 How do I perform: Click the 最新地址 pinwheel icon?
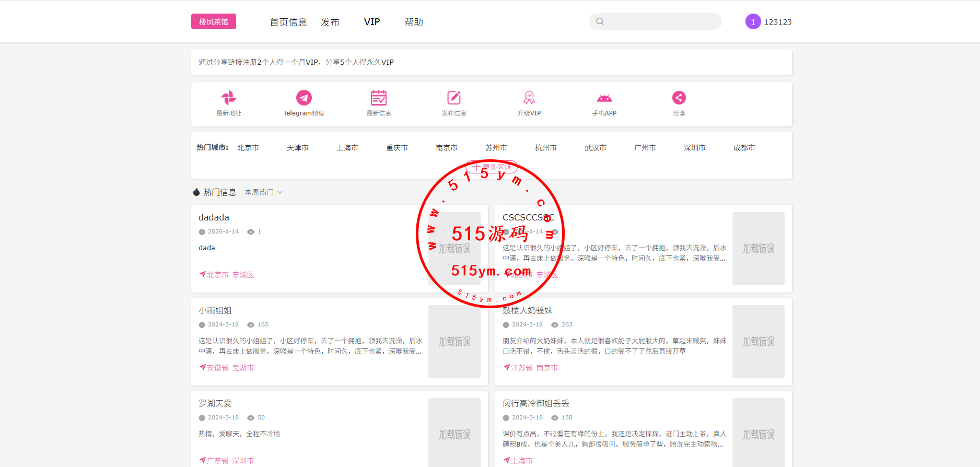(229, 98)
